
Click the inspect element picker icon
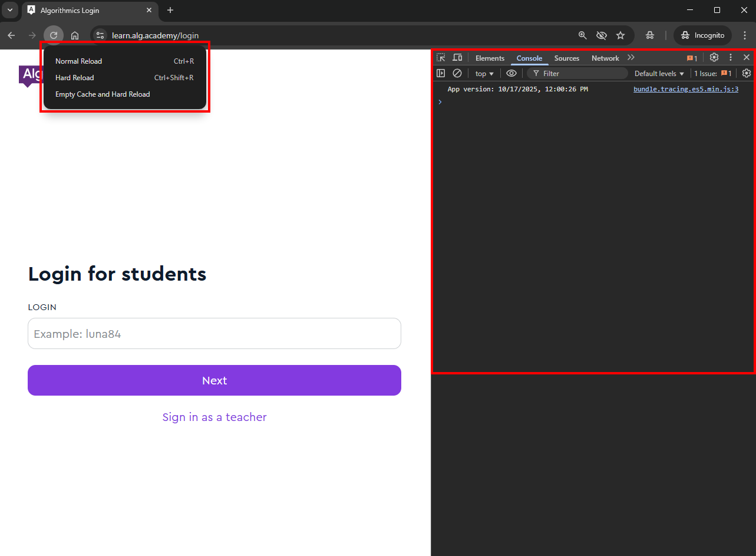click(441, 58)
